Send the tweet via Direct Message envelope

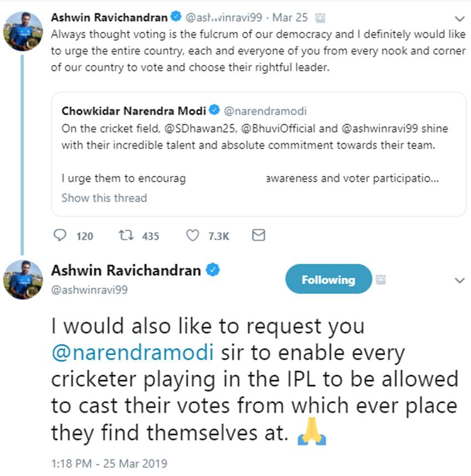coord(258,236)
